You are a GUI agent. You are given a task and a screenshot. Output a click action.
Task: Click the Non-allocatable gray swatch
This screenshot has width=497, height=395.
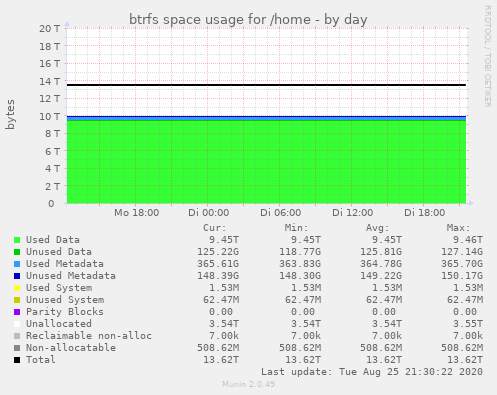pos(17,348)
